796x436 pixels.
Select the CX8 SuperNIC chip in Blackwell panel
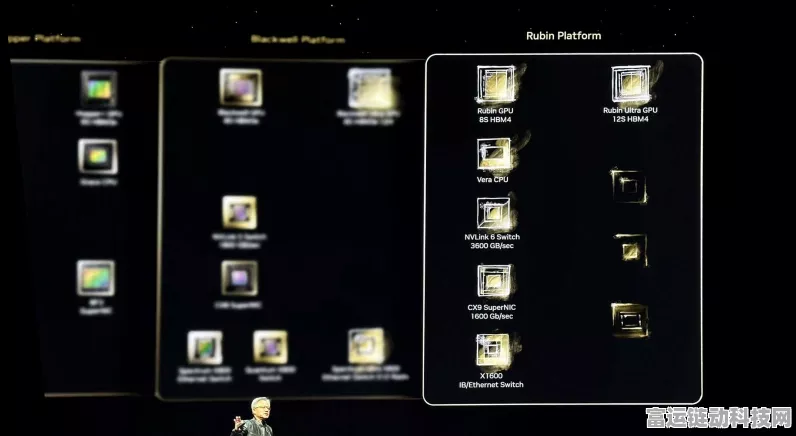(x=239, y=278)
